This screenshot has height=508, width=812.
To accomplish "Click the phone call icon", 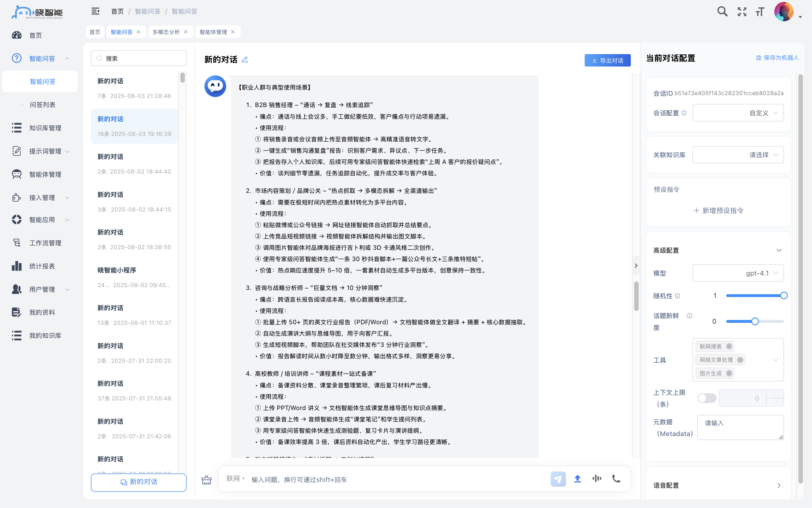I will 616,479.
